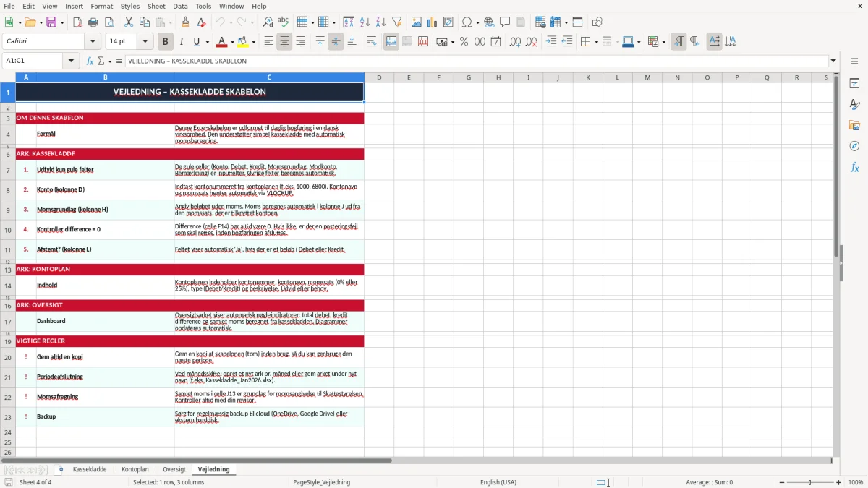Screen dimensions: 868x488
Task: Switch to the Kontoplan sheet tab
Action: click(x=135, y=469)
